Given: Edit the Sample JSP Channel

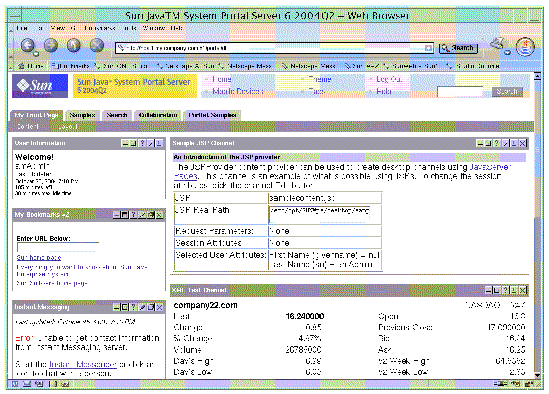Looking at the screenshot, I should tap(506, 143).
